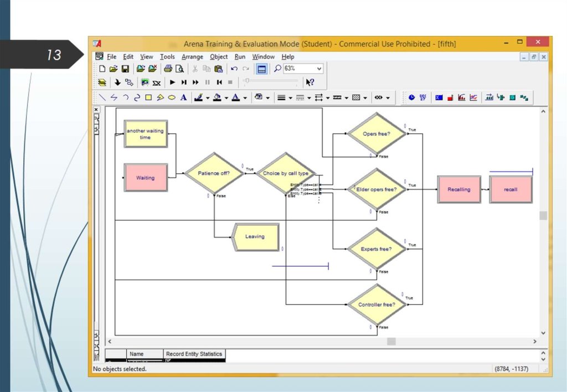567x392 pixels.
Task: Select the Ellipse drawing tool
Action: pyautogui.click(x=172, y=97)
